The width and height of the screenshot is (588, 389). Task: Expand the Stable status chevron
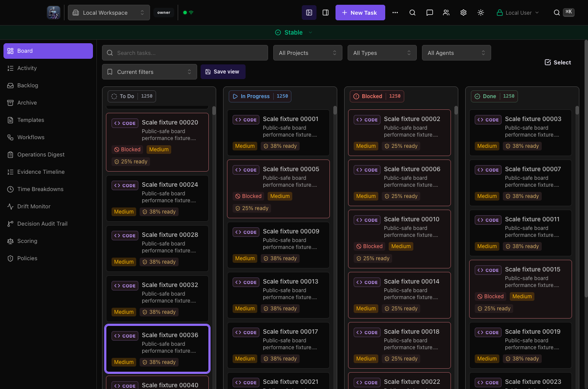click(310, 32)
